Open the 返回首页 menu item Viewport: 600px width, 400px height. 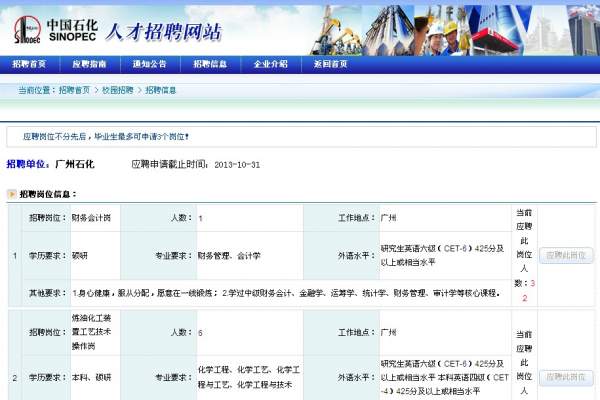pyautogui.click(x=331, y=64)
